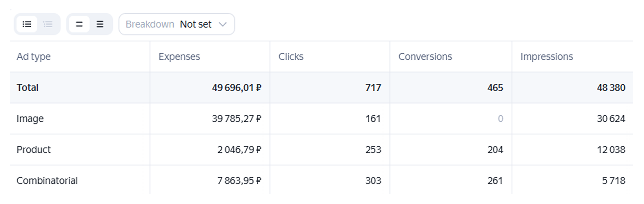Switch to the nested list view icon
This screenshot has width=644, height=204.
(48, 24)
